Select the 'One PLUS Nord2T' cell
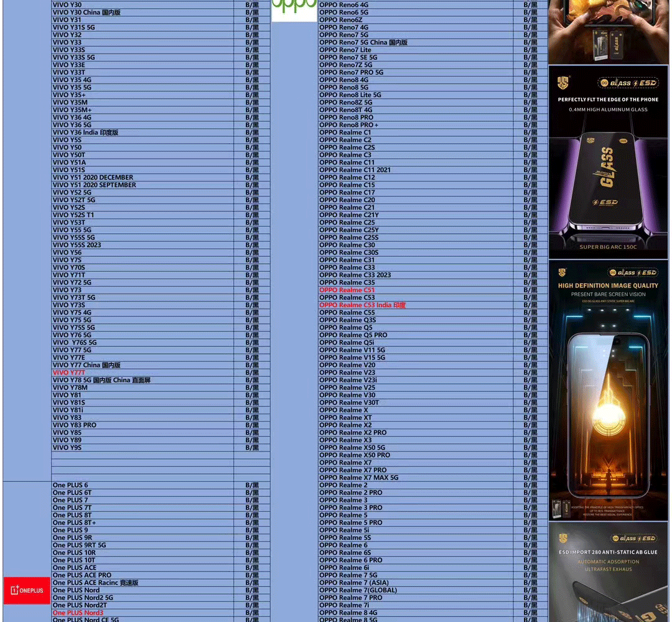This screenshot has height=622, width=672. [x=142, y=605]
